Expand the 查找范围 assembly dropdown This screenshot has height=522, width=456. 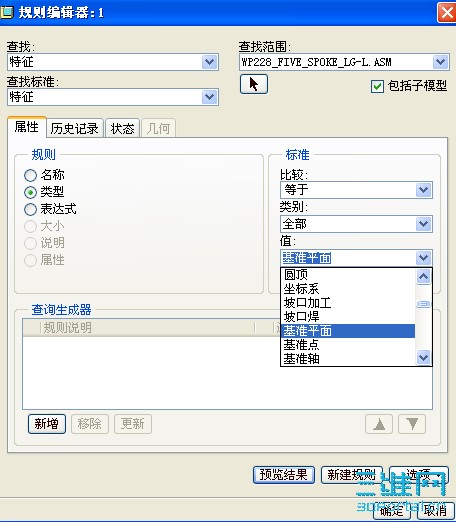pos(344,62)
